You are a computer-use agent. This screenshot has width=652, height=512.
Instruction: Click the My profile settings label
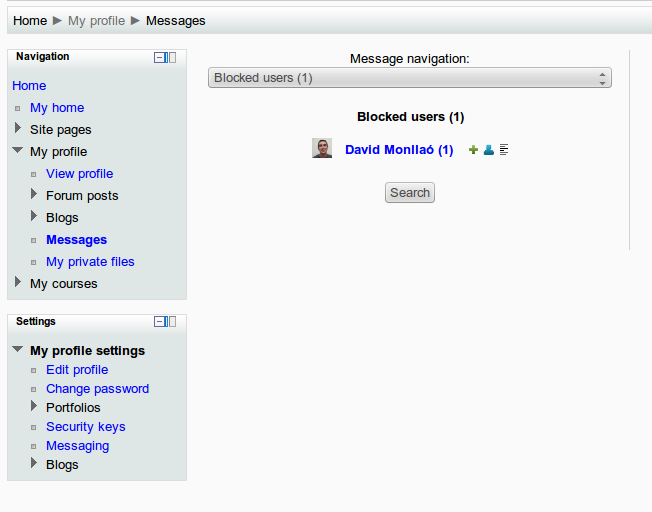tap(87, 351)
